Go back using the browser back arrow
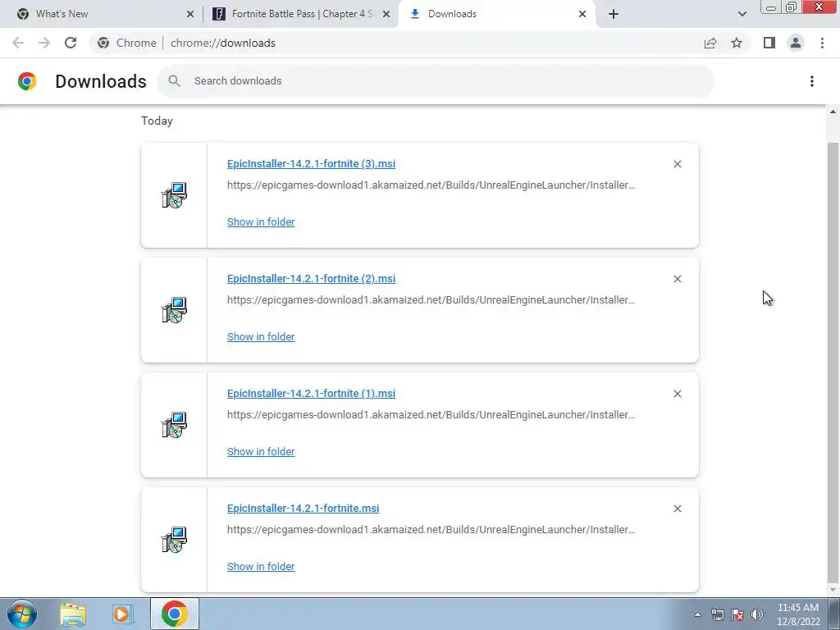The height and width of the screenshot is (630, 840). tap(18, 43)
